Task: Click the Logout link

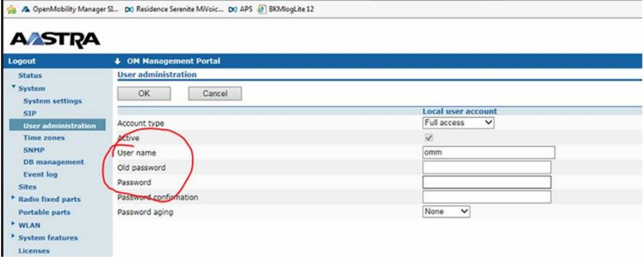Action: tap(19, 62)
